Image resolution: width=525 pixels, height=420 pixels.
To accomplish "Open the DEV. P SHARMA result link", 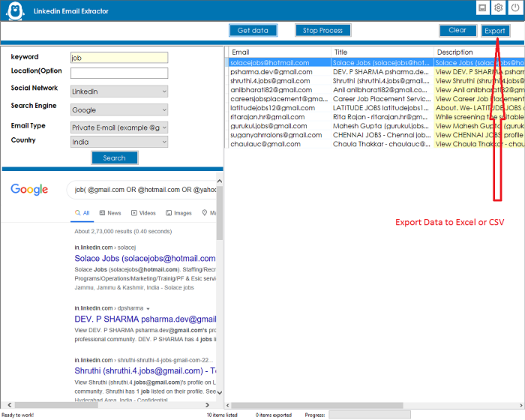I will (x=145, y=319).
